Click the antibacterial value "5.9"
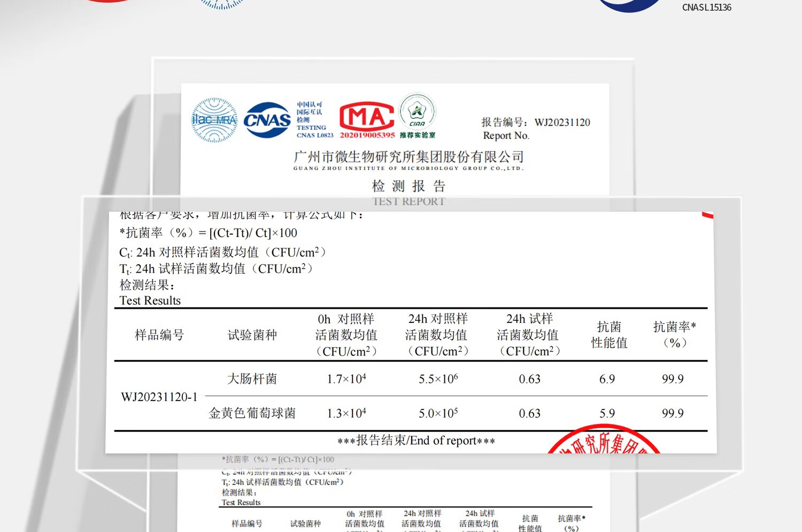Image resolution: width=802 pixels, height=532 pixels. pos(607,413)
